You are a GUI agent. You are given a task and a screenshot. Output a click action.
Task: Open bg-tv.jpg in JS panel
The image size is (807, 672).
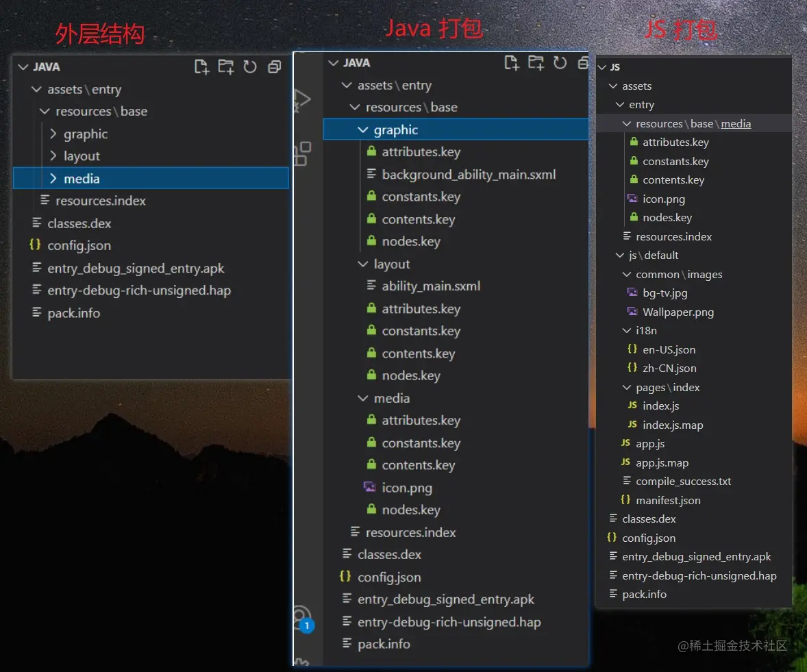coord(665,293)
